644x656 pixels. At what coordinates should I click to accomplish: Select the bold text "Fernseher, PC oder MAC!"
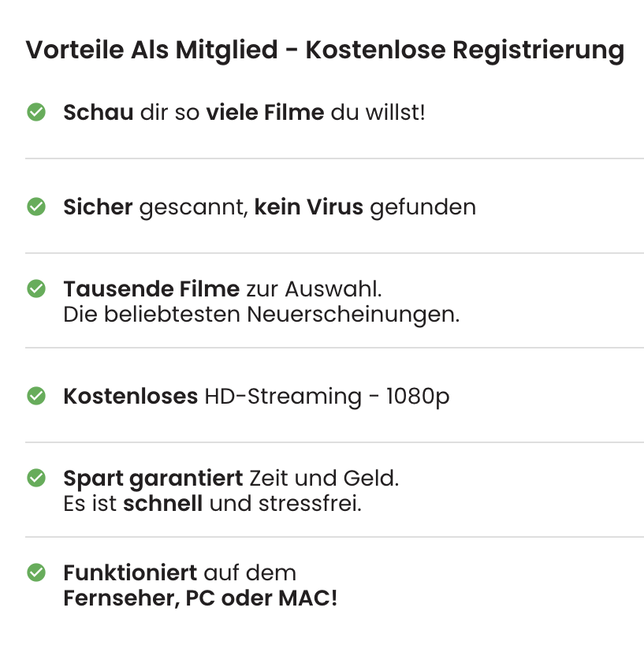[x=200, y=598]
